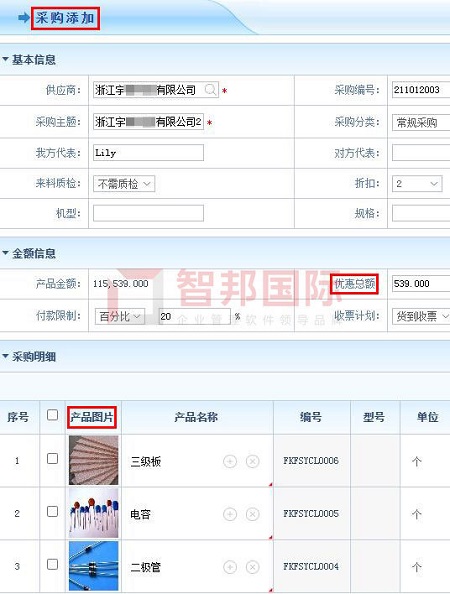Viewport: 450px width, 594px height.
Task: Click the blue arrow icon beside 采购添加
Action: click(x=24, y=17)
